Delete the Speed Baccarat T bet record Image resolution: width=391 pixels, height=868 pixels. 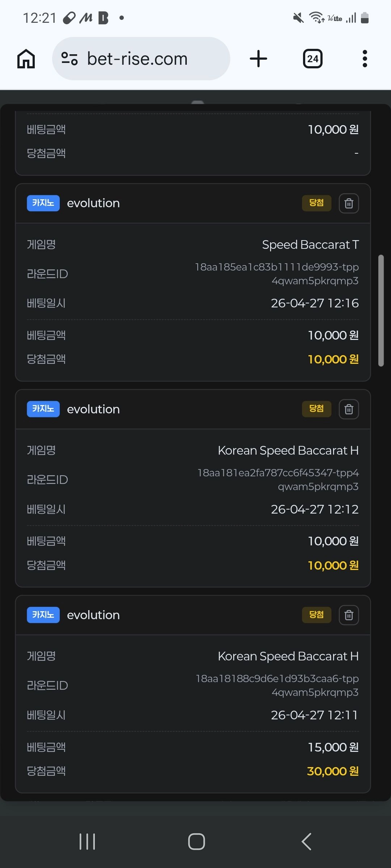(349, 203)
